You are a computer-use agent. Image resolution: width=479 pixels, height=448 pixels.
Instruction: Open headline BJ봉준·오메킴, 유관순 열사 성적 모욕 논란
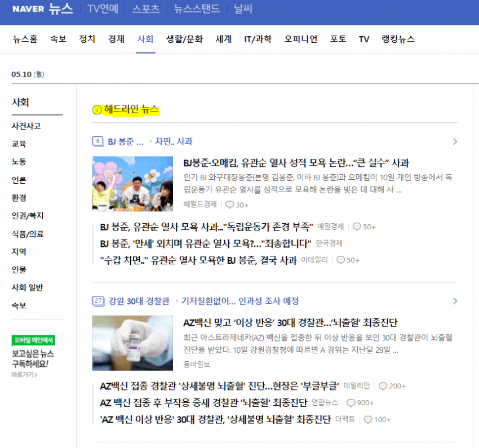click(x=296, y=163)
